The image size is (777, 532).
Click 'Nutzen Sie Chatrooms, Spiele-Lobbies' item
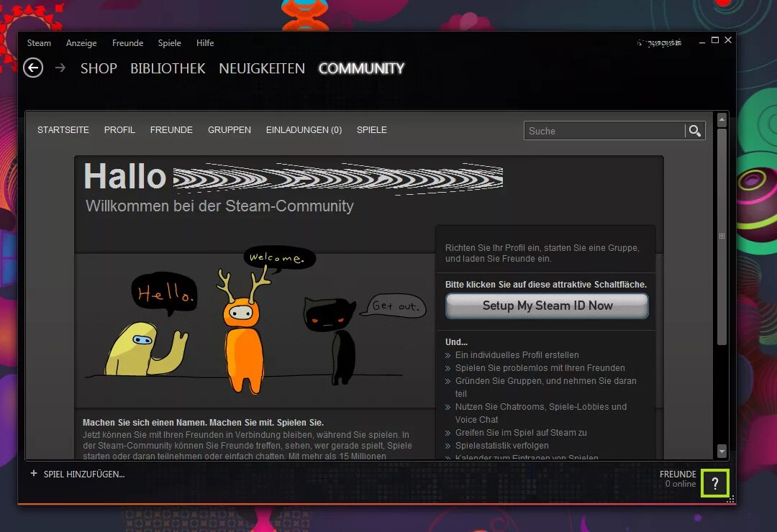point(540,413)
